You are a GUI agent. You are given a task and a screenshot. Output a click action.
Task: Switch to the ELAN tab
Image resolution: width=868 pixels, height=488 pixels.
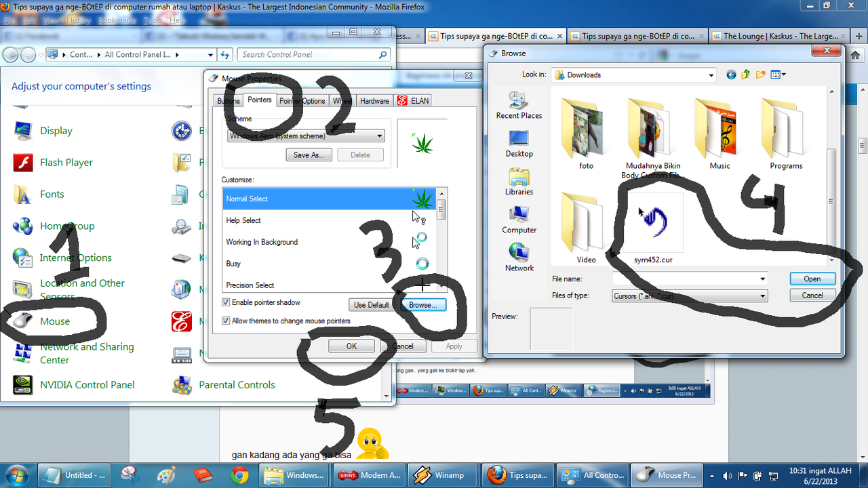414,101
